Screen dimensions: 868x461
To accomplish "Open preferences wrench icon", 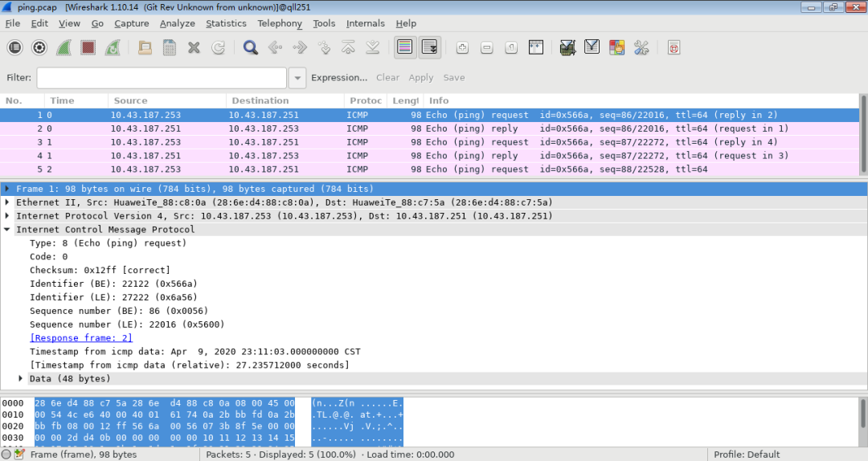I will point(641,47).
